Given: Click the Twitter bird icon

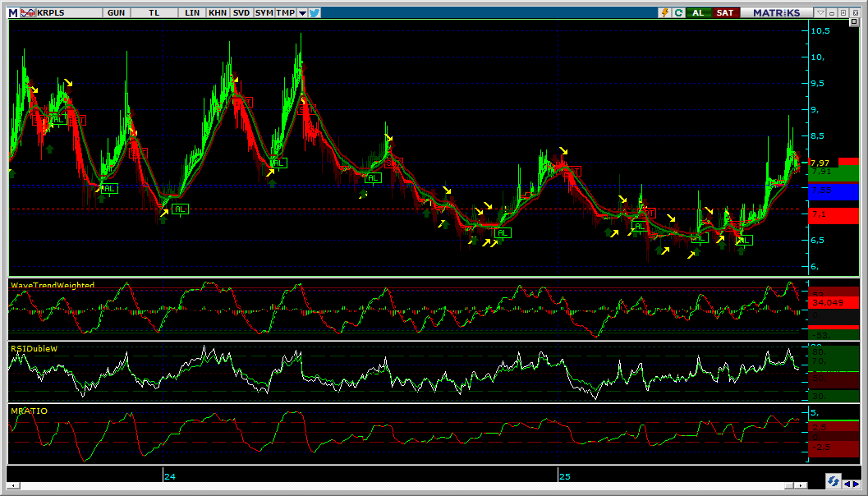Looking at the screenshot, I should (315, 12).
